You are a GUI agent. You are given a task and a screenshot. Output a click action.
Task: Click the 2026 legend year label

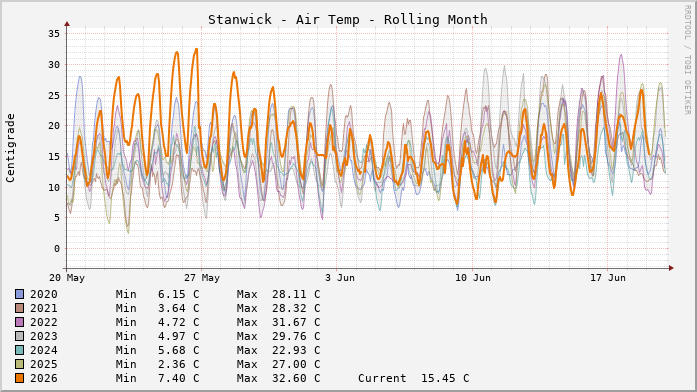tap(44, 378)
